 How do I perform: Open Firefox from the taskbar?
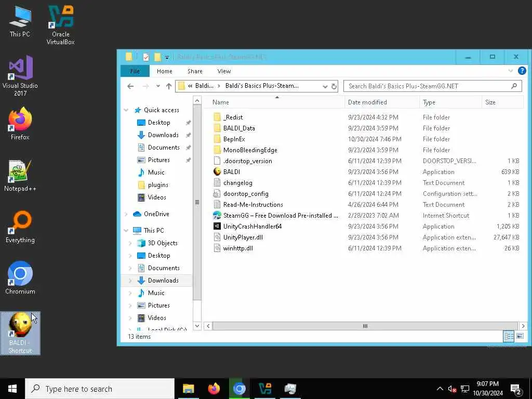click(214, 389)
